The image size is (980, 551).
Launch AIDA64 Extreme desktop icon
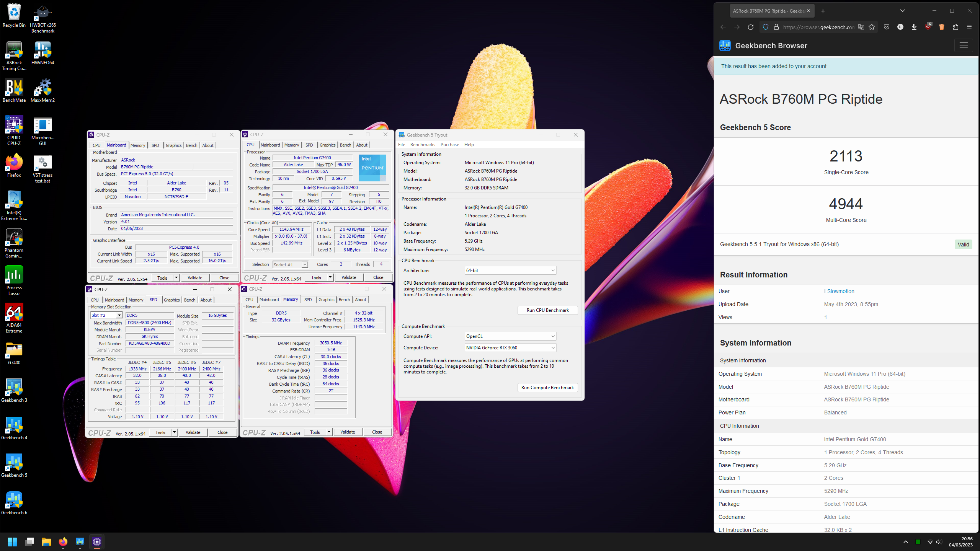pos(14,318)
